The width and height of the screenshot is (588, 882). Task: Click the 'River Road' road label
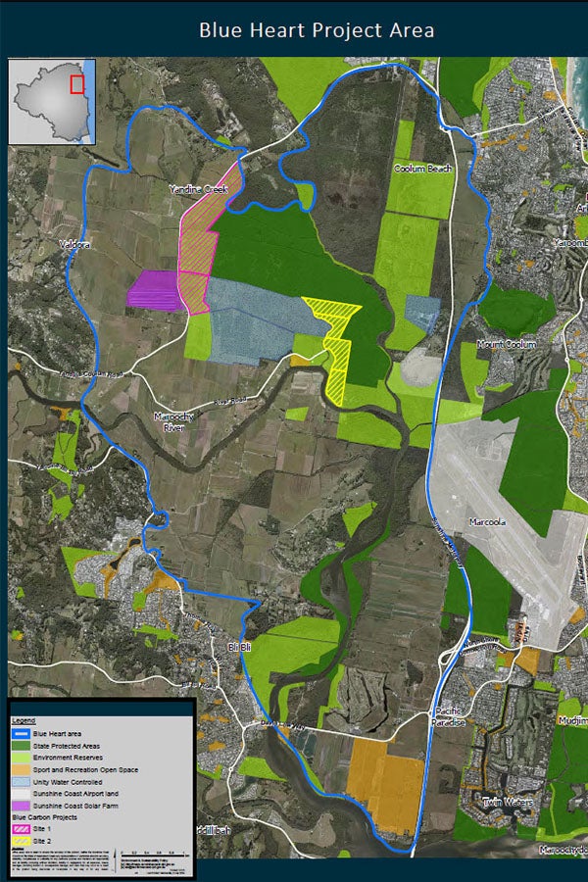(230, 401)
